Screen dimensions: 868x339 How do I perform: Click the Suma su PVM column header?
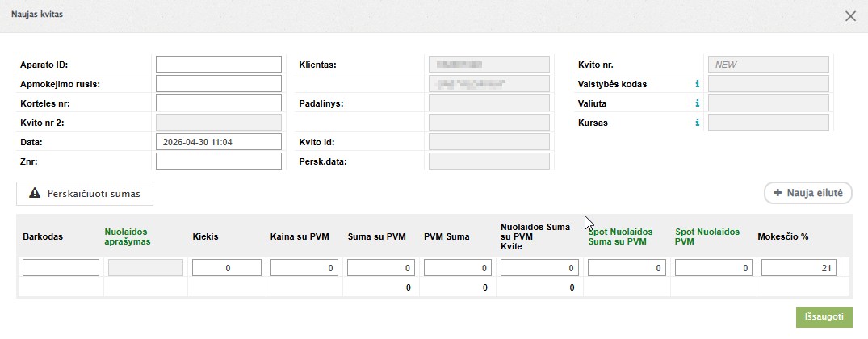[x=376, y=236]
